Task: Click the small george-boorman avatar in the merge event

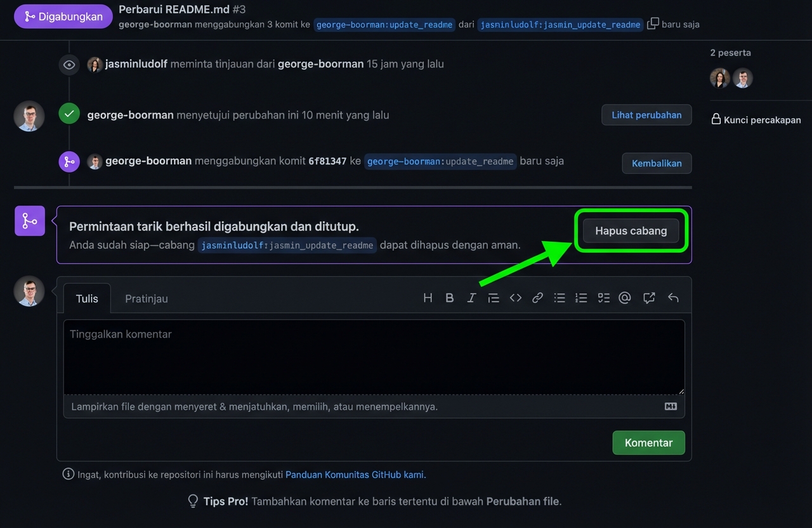Action: click(95, 161)
